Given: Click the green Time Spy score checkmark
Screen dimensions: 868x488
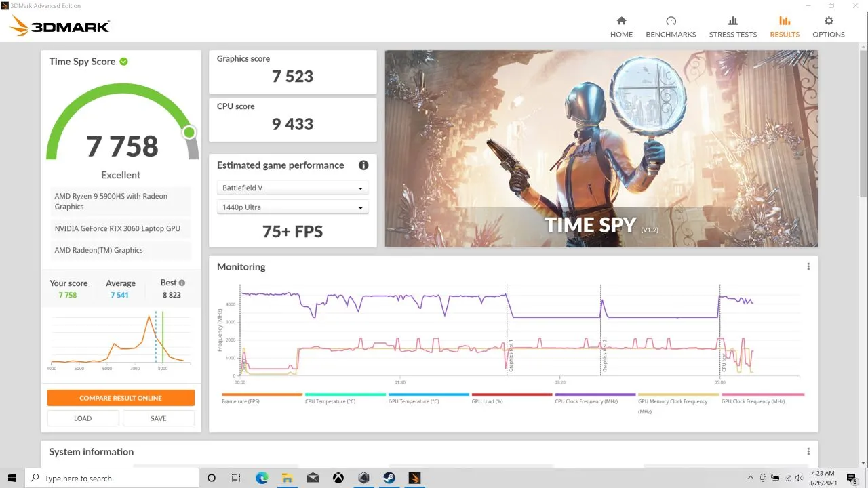Looking at the screenshot, I should pos(124,61).
